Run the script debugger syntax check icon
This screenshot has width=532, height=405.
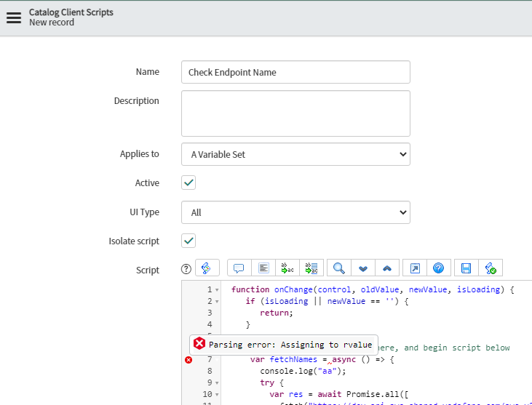tap(491, 268)
